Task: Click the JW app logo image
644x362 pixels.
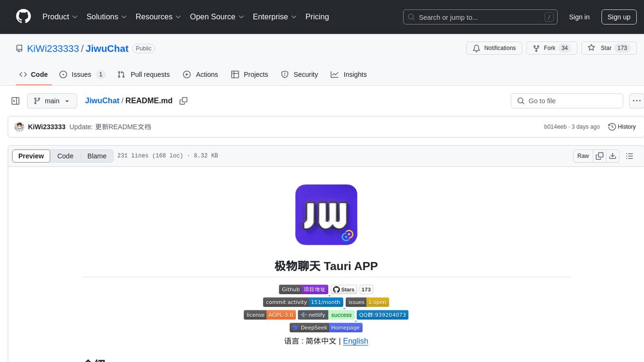Action: (326, 215)
